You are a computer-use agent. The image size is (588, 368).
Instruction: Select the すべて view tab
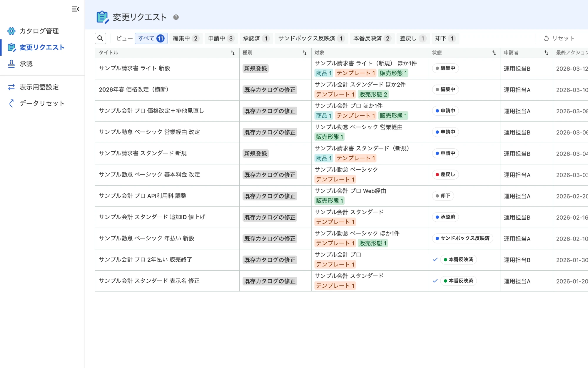(151, 38)
